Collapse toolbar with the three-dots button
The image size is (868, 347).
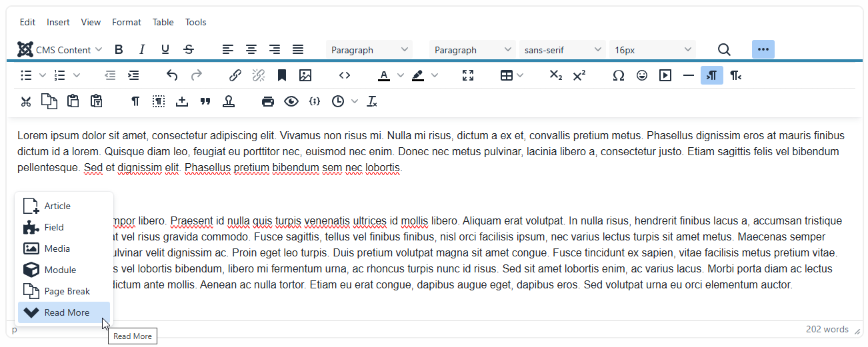click(763, 49)
